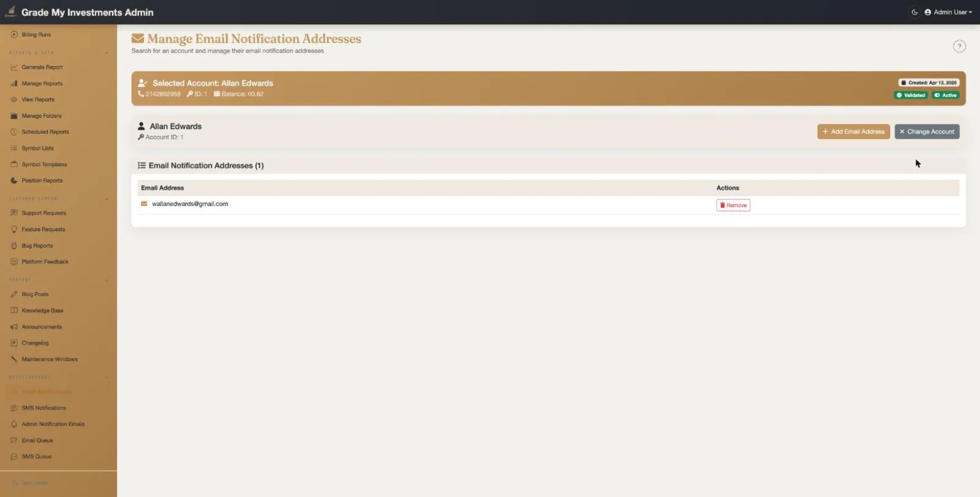
Task: Toggle dark mode moon icon
Action: [x=914, y=12]
